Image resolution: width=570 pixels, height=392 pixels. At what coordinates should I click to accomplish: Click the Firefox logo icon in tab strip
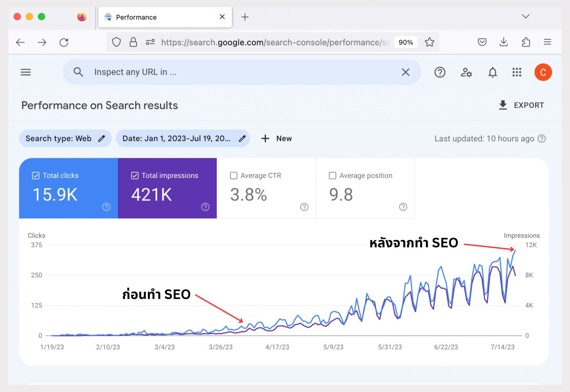pos(82,17)
